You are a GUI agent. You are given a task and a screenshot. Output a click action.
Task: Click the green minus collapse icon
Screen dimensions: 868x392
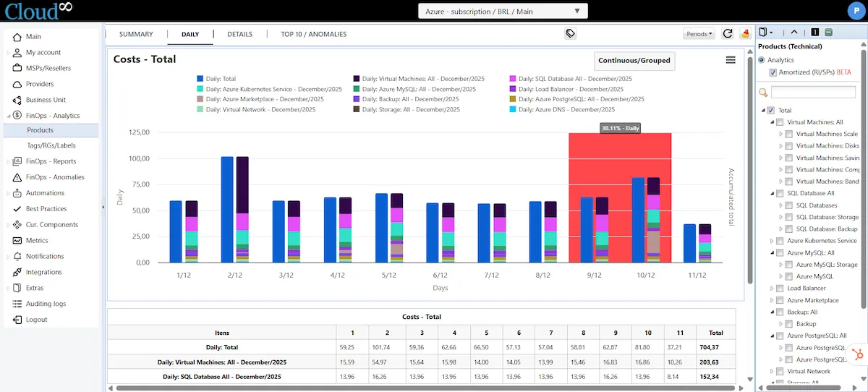pyautogui.click(x=828, y=33)
